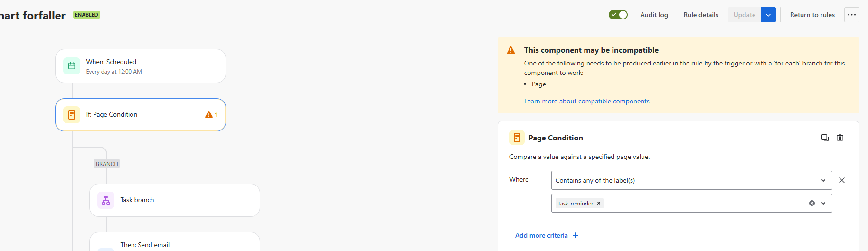The image size is (868, 251).
Task: Click the incompatible component warning icon
Action: (x=511, y=50)
